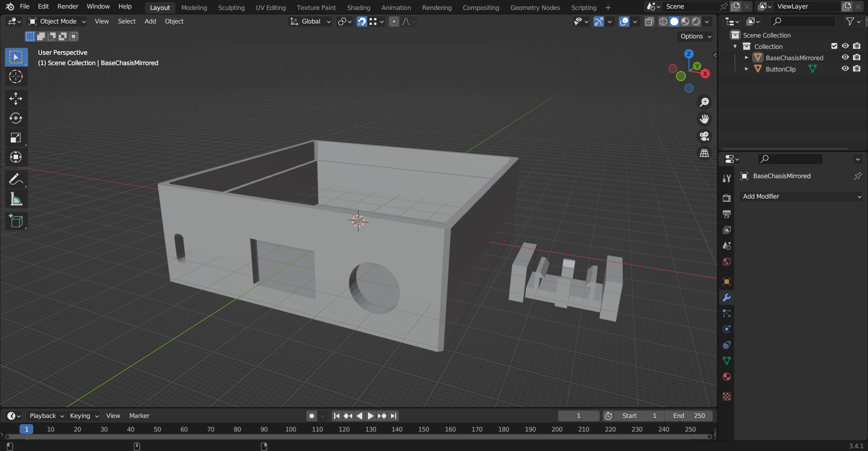868x451 pixels.
Task: Jump to the last frame
Action: pos(393,416)
